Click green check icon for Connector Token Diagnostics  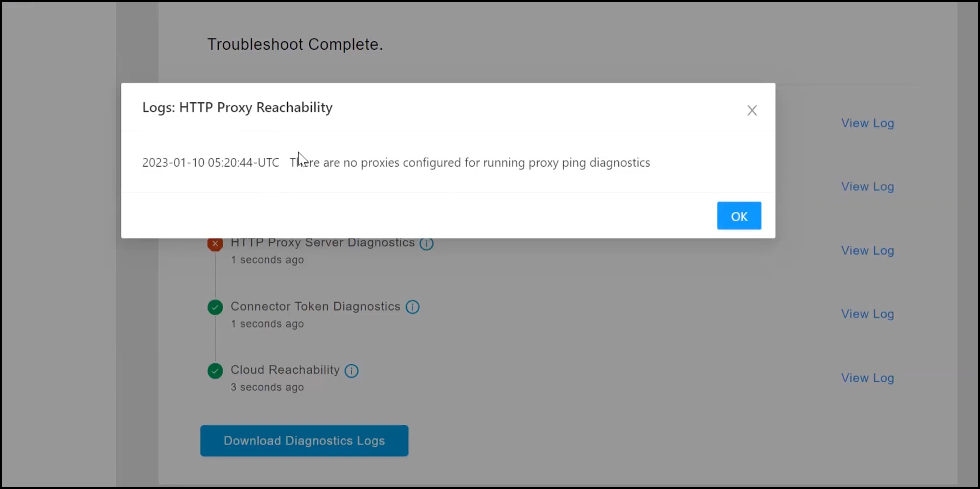(215, 307)
